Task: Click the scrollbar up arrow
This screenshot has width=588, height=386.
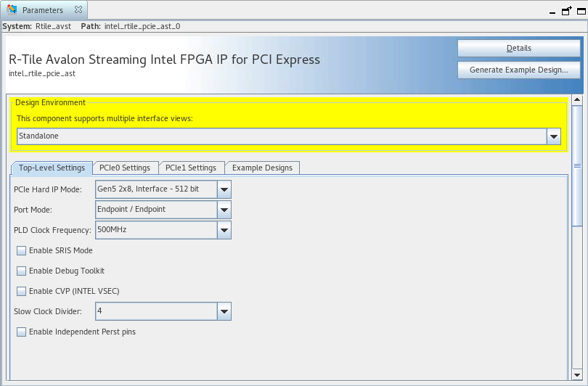Action: coord(578,100)
